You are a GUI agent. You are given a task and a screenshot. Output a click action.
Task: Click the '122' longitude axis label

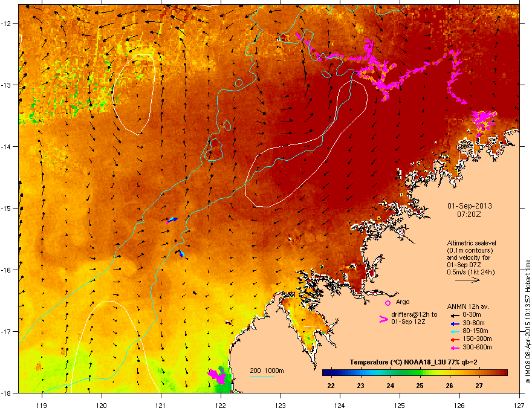pos(221,405)
